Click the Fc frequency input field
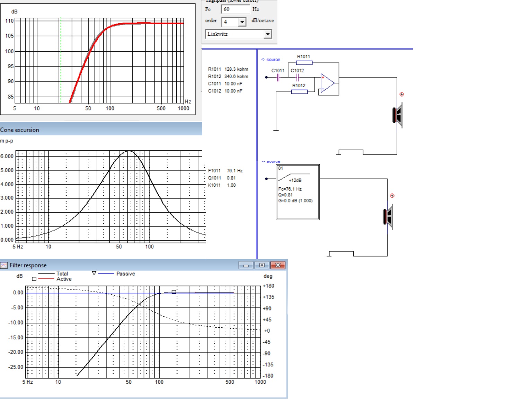532x399 pixels. coord(235,9)
